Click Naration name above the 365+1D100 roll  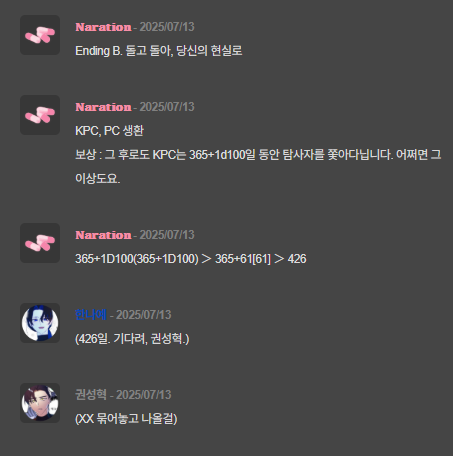103,235
